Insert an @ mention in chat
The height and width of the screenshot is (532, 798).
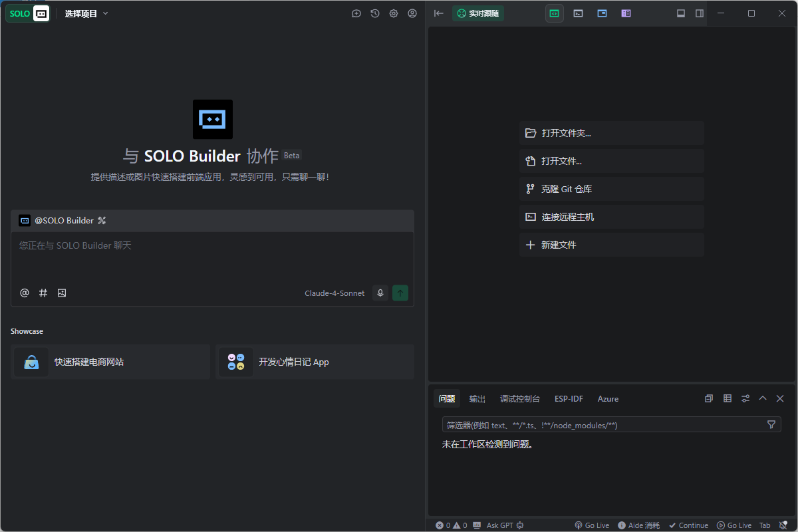(25, 293)
